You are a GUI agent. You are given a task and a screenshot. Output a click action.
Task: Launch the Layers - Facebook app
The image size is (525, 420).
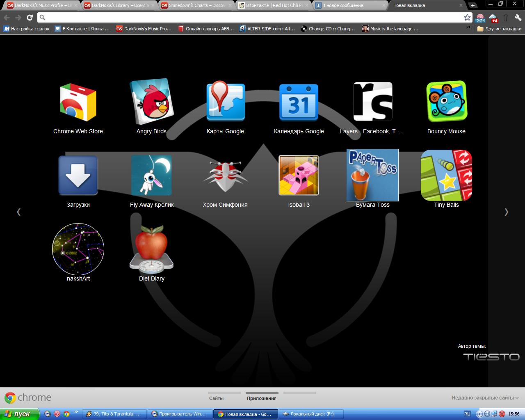[x=373, y=102]
